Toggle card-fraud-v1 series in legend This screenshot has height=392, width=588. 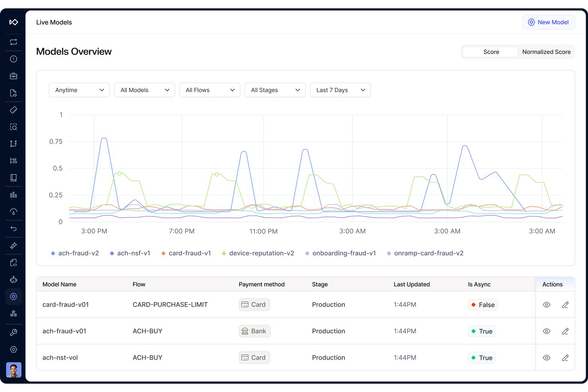coord(186,253)
